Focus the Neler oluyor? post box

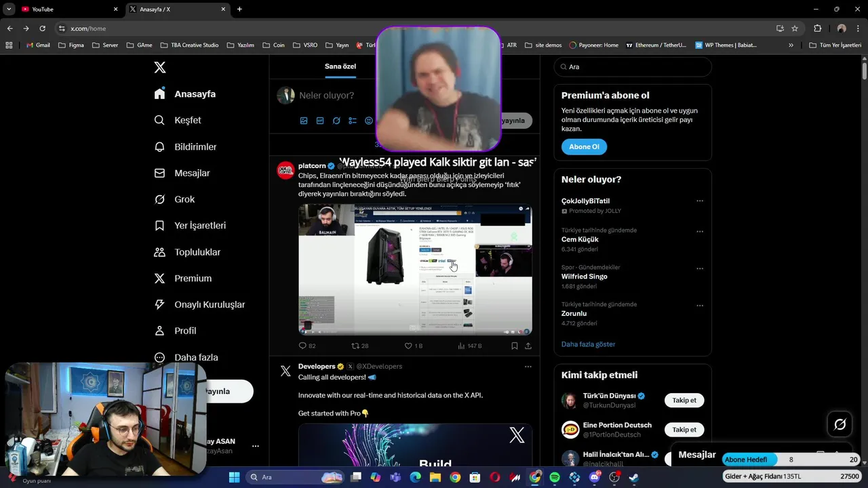click(x=327, y=96)
